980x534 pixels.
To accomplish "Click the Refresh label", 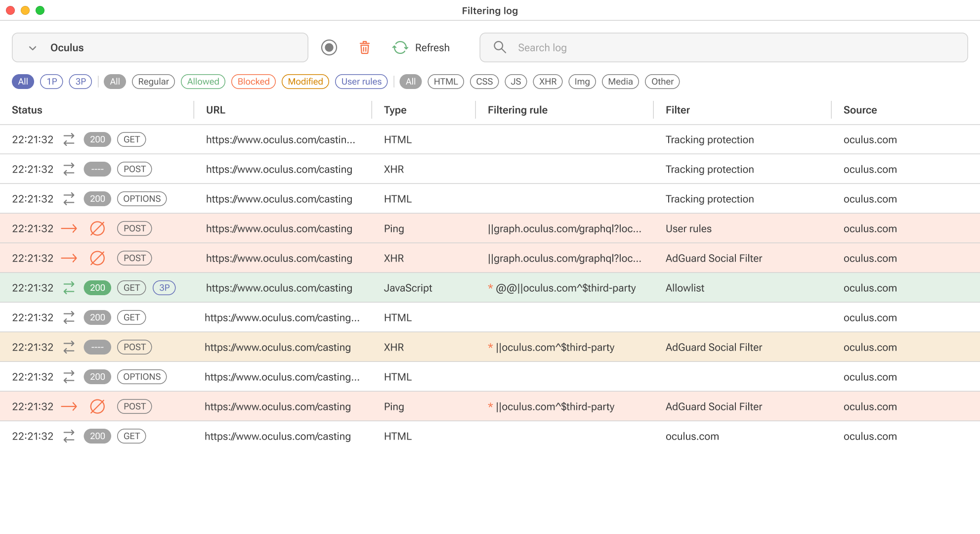I will (432, 47).
